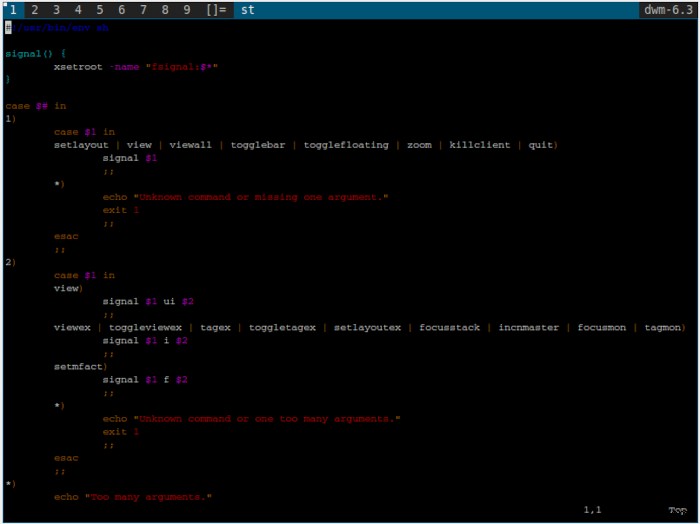Image resolution: width=700 pixels, height=524 pixels.
Task: Switch to dwm tag 3
Action: [x=57, y=10]
